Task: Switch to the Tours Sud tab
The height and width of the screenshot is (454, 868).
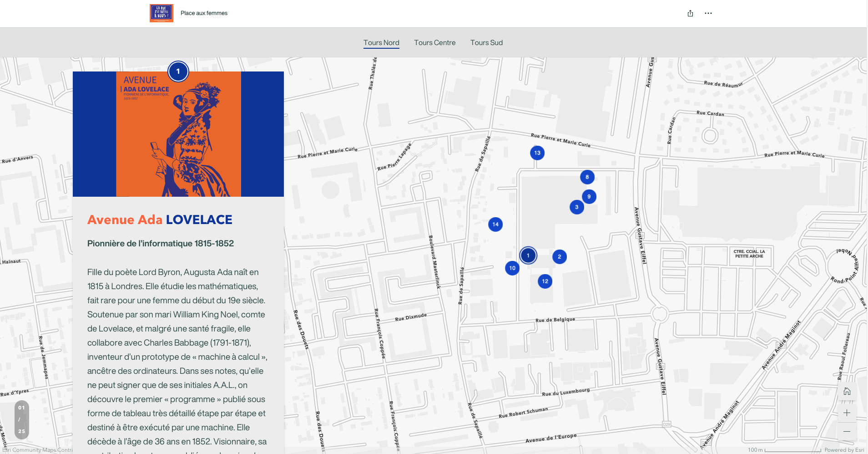Action: [x=486, y=42]
